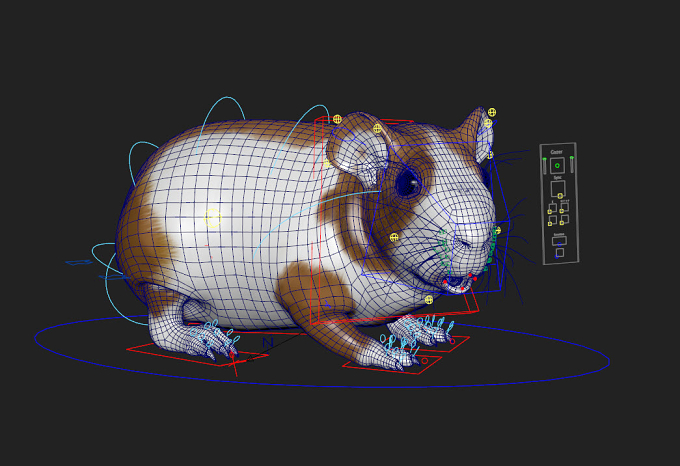The height and width of the screenshot is (466, 680).
Task: Select blue circle handle on wide panel rectangle
Action: point(559,244)
